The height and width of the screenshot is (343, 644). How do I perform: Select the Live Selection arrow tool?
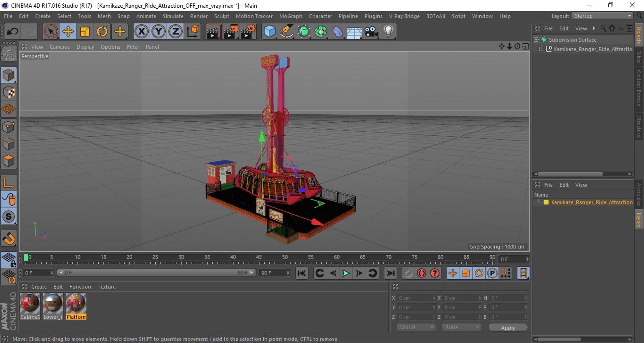tap(51, 32)
